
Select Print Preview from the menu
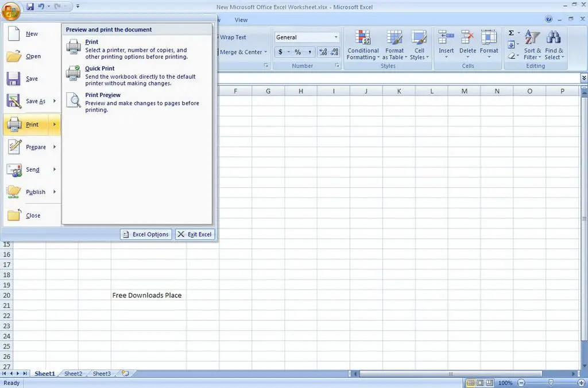[x=103, y=95]
